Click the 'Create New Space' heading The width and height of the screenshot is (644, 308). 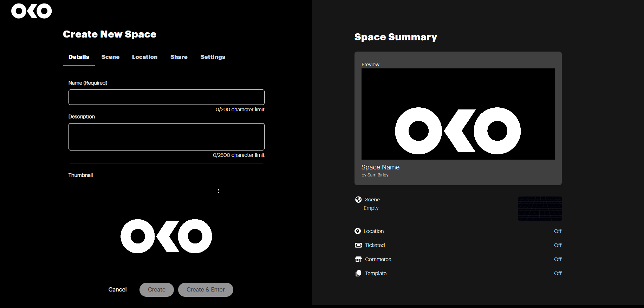[x=110, y=34]
